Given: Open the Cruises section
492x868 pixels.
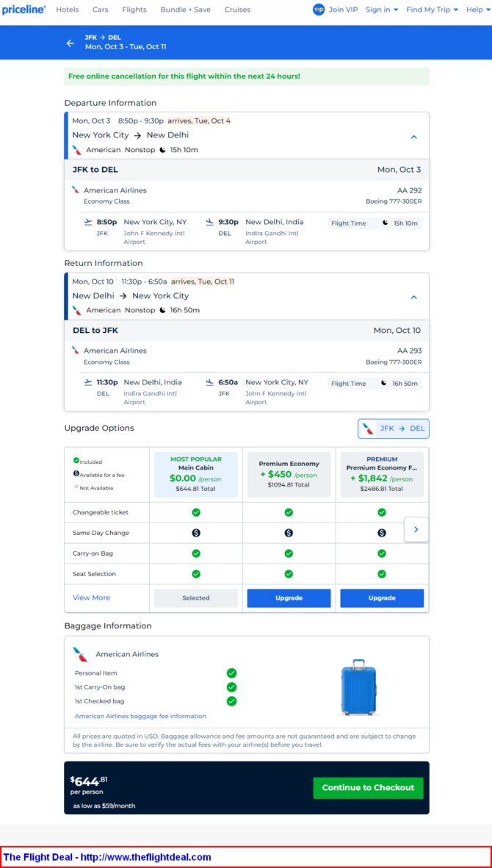Looking at the screenshot, I should pyautogui.click(x=237, y=10).
